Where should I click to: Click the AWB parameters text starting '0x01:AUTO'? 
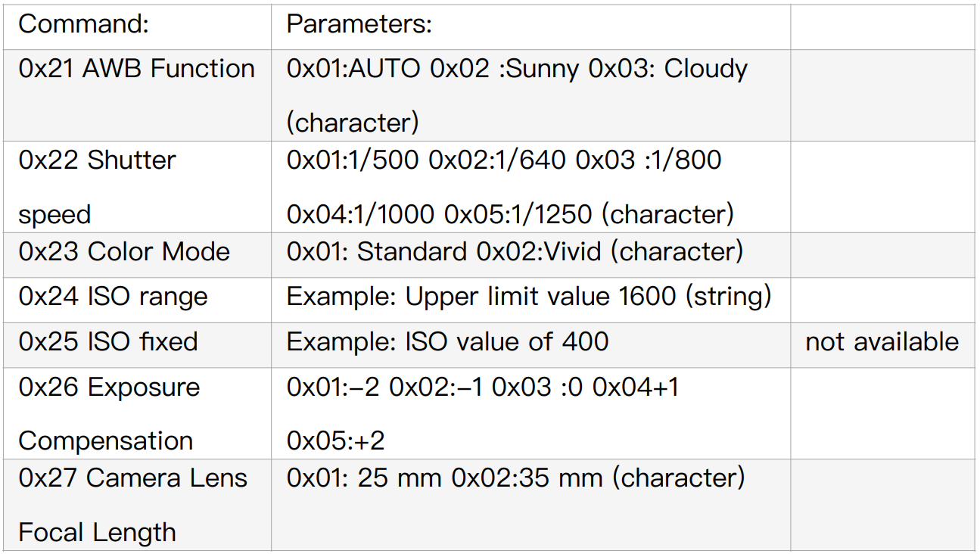pos(517,69)
